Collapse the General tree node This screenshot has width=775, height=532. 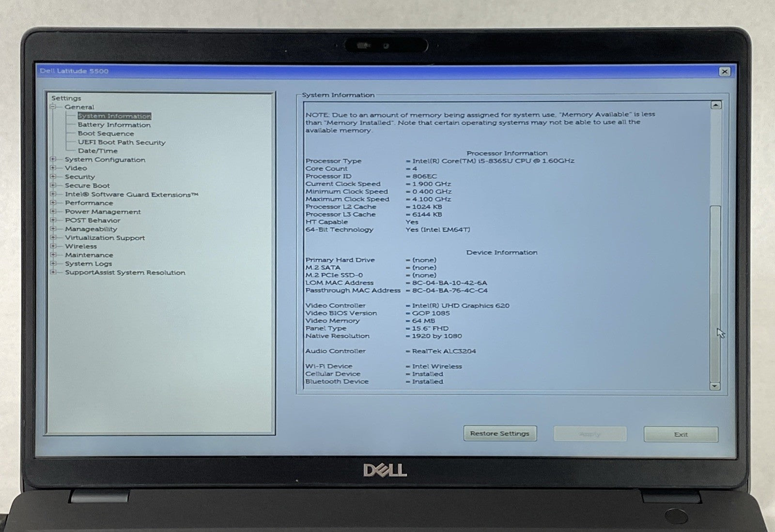(x=53, y=107)
